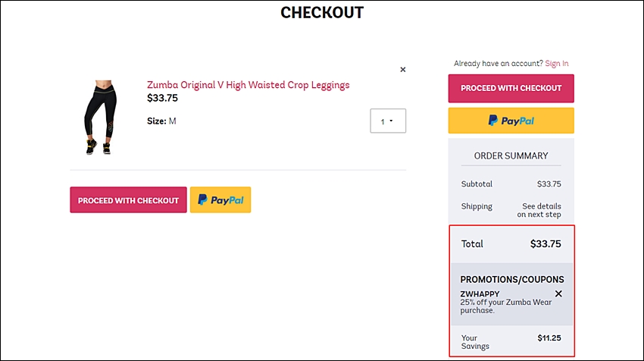Click the Order Summary heading

511,155
